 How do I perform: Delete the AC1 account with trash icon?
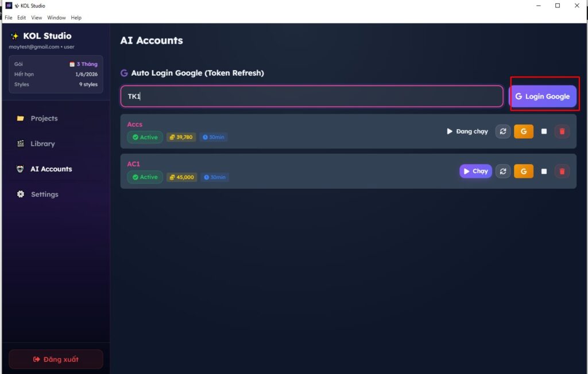(562, 171)
